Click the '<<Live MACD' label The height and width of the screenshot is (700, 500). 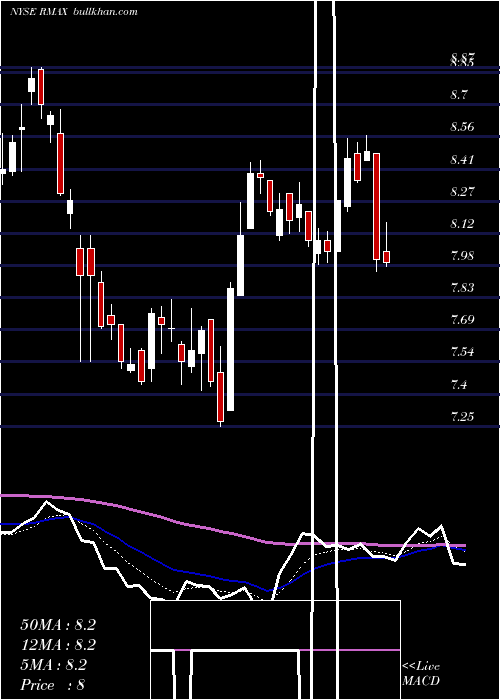tap(421, 674)
